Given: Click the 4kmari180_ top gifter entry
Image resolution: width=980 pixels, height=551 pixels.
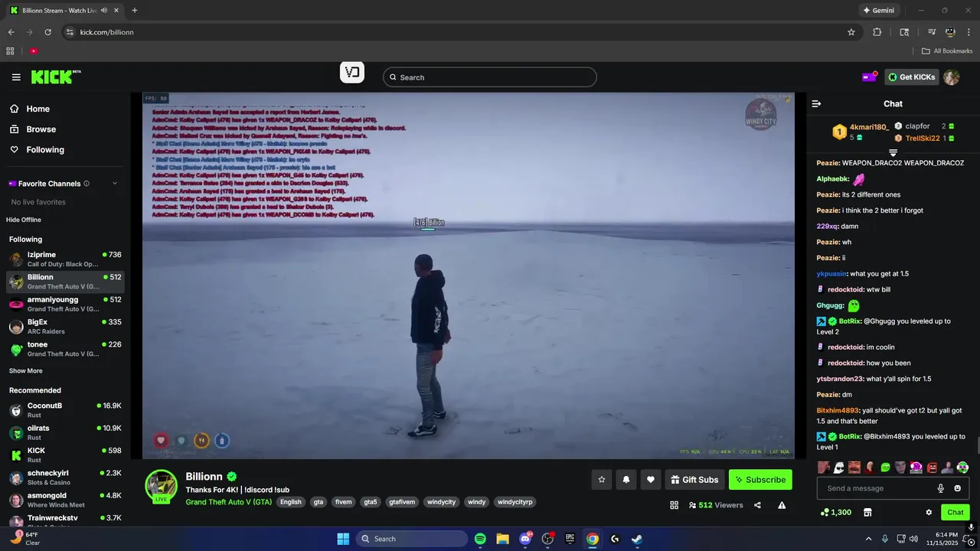Looking at the screenshot, I should [861, 132].
